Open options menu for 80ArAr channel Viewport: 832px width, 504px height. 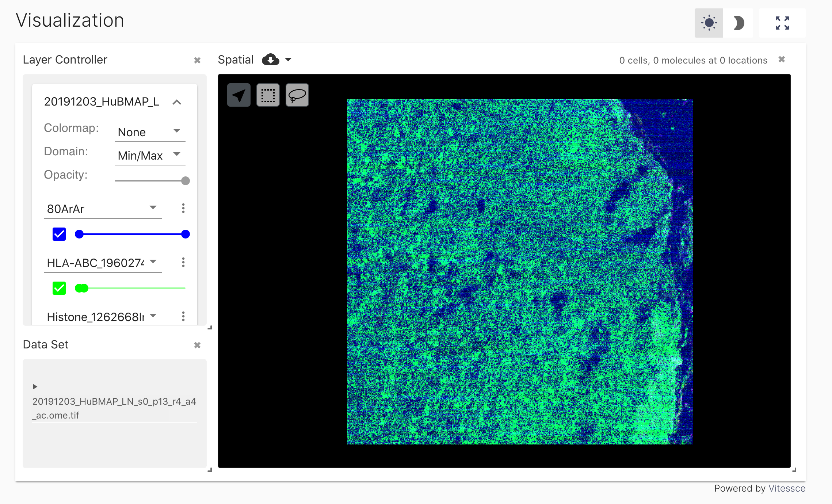click(183, 208)
